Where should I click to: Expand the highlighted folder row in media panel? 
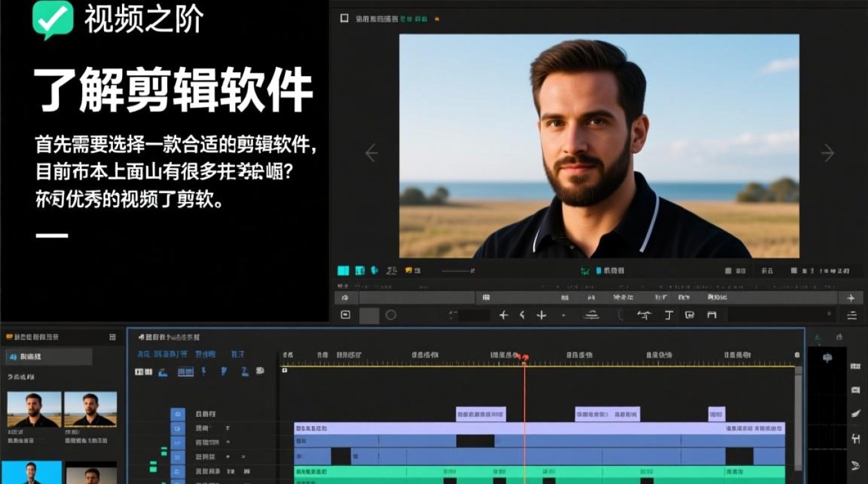pyautogui.click(x=48, y=357)
